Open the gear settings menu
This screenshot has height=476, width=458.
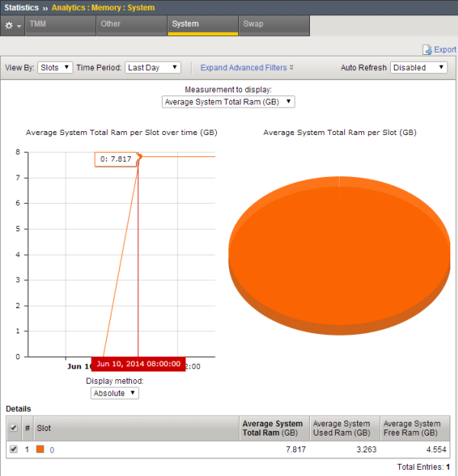click(x=12, y=25)
